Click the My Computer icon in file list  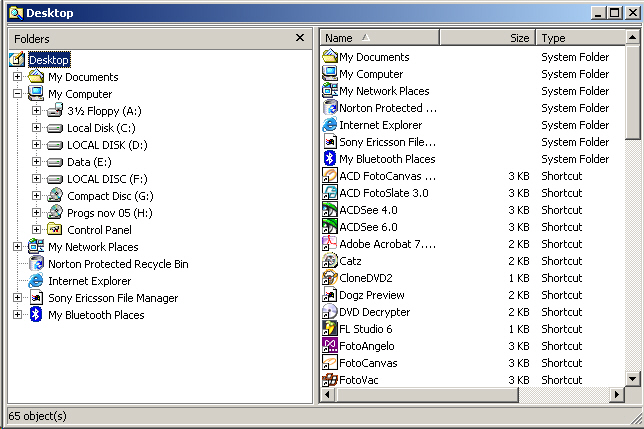pyautogui.click(x=330, y=73)
